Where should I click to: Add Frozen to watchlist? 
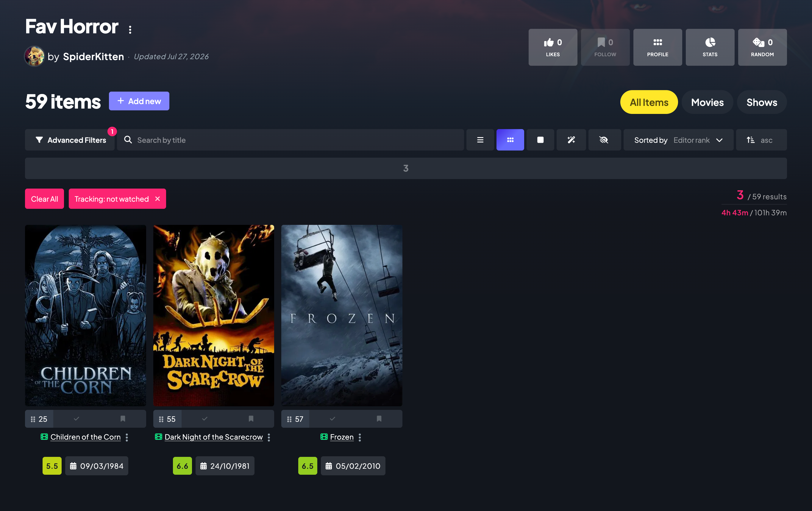point(379,418)
